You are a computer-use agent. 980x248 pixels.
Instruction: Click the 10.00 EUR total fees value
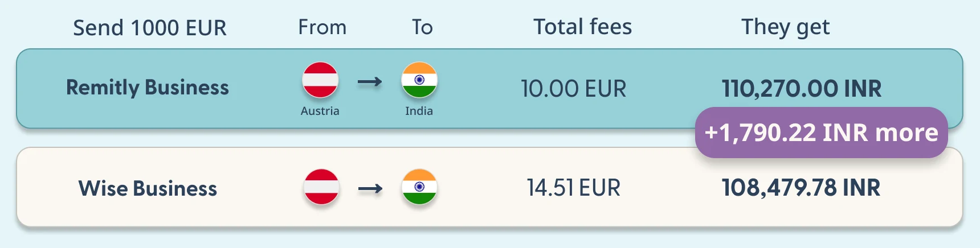(x=573, y=89)
